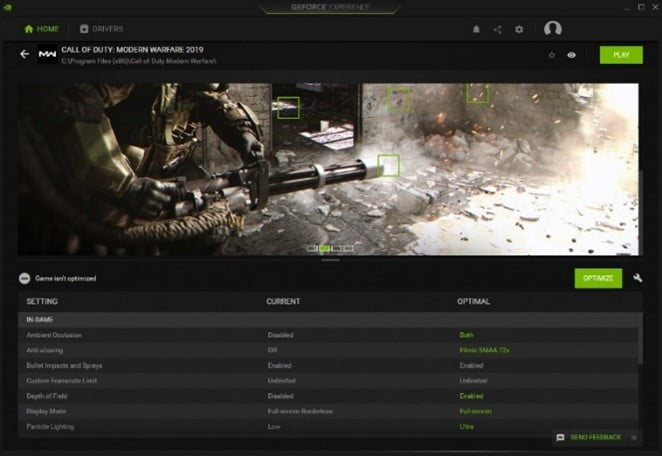Click the handle below the screenshot carousel
The height and width of the screenshot is (456, 662).
pos(331,260)
